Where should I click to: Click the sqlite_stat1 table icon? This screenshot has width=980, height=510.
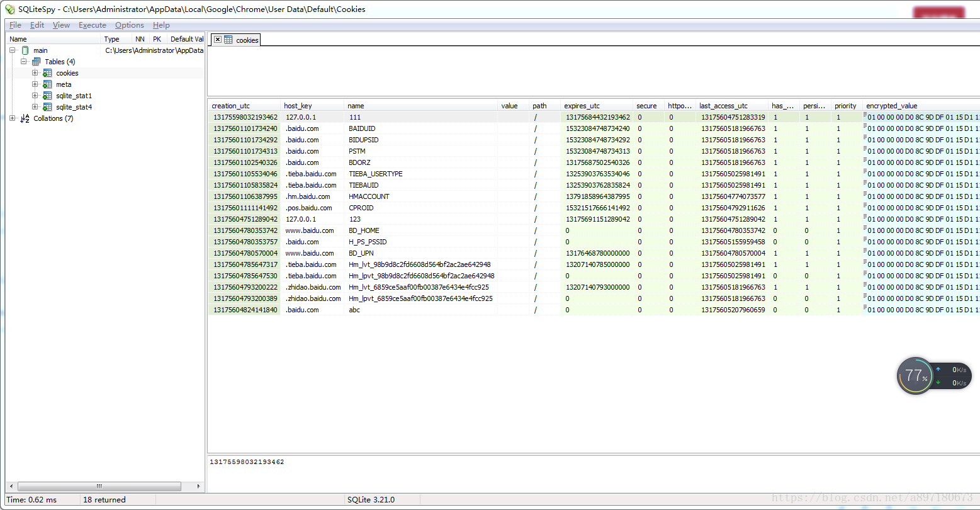click(x=48, y=96)
